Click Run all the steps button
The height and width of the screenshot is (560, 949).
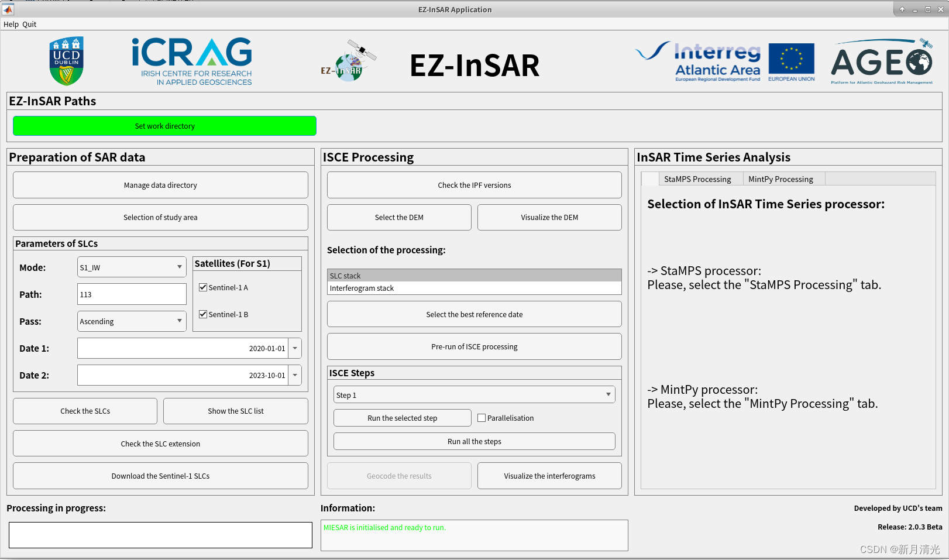pos(474,441)
